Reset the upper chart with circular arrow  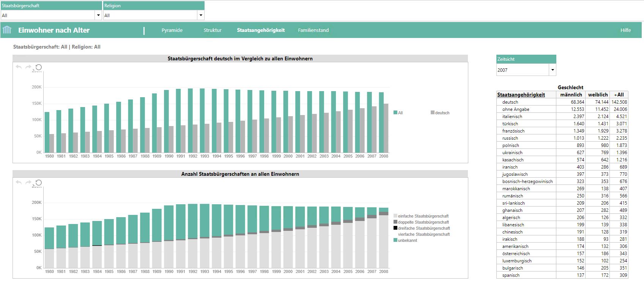[x=38, y=67]
